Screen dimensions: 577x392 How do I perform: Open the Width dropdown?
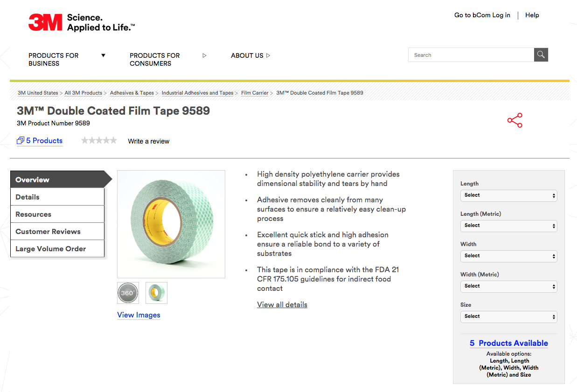point(509,256)
